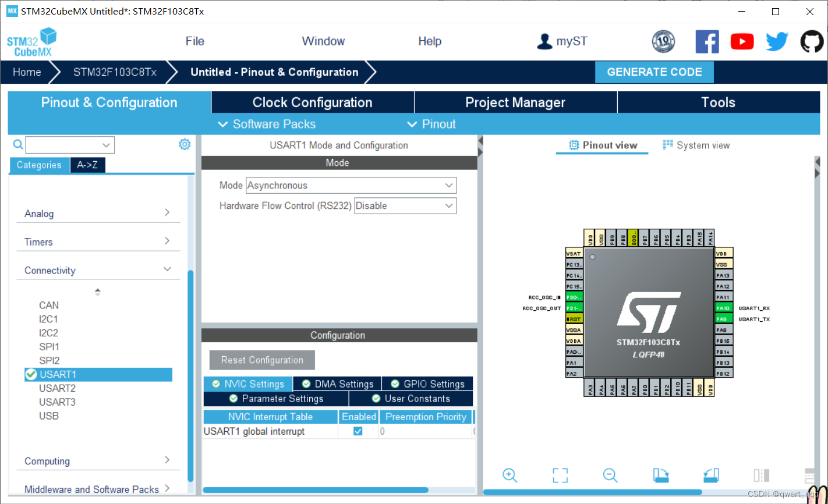Expand the Computing category
Image resolution: width=828 pixels, height=504 pixels.
(98, 461)
